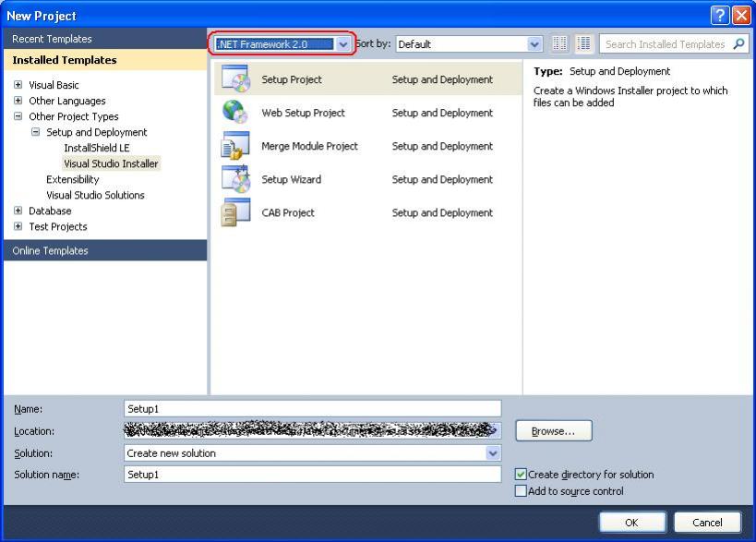Screen dimensions: 756x542
Task: Click the Cancel button
Action: tap(707, 523)
